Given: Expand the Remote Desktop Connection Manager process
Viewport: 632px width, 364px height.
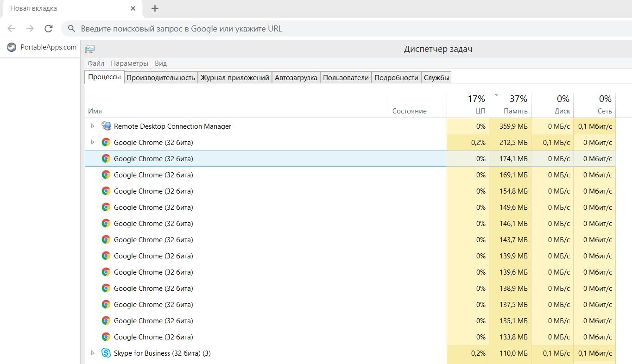Looking at the screenshot, I should coord(93,126).
